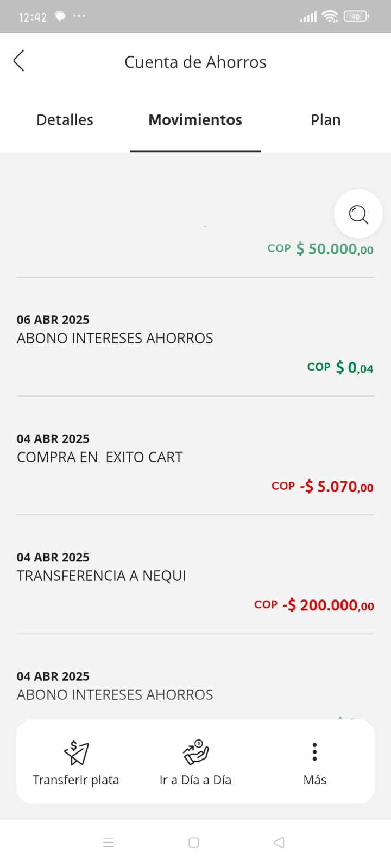Open the movements search magnifier
This screenshot has width=391, height=868.
click(358, 214)
